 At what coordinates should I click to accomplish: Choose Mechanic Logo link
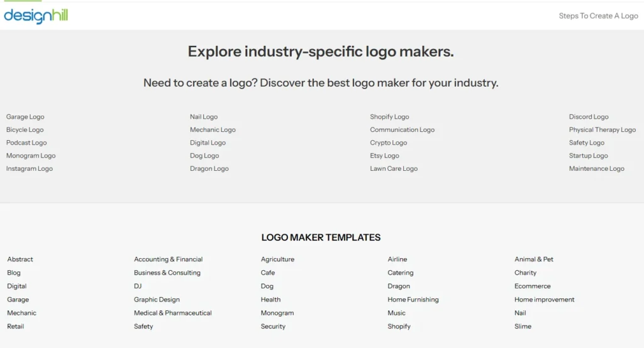(x=213, y=129)
